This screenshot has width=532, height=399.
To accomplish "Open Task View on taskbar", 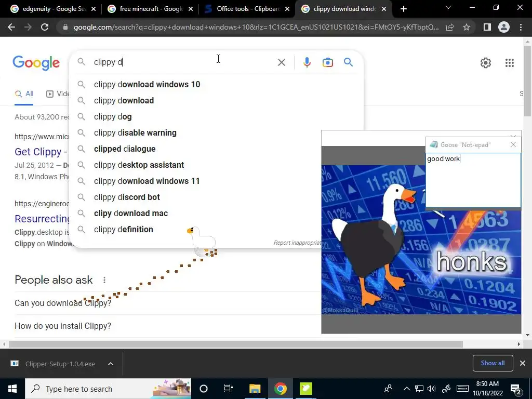I will (x=229, y=389).
